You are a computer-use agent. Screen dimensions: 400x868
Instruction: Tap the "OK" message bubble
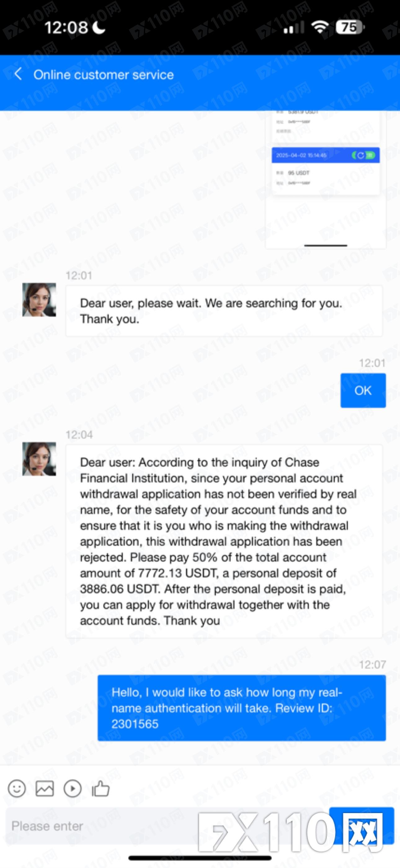point(363,391)
